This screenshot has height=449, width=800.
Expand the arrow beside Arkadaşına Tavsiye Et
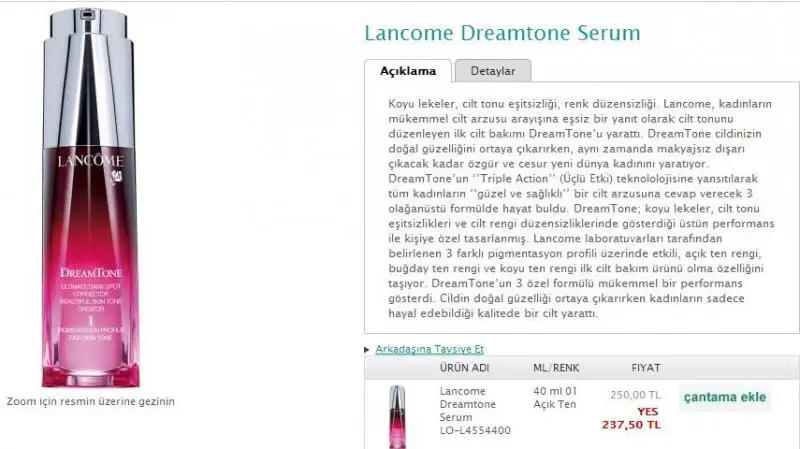[367, 350]
